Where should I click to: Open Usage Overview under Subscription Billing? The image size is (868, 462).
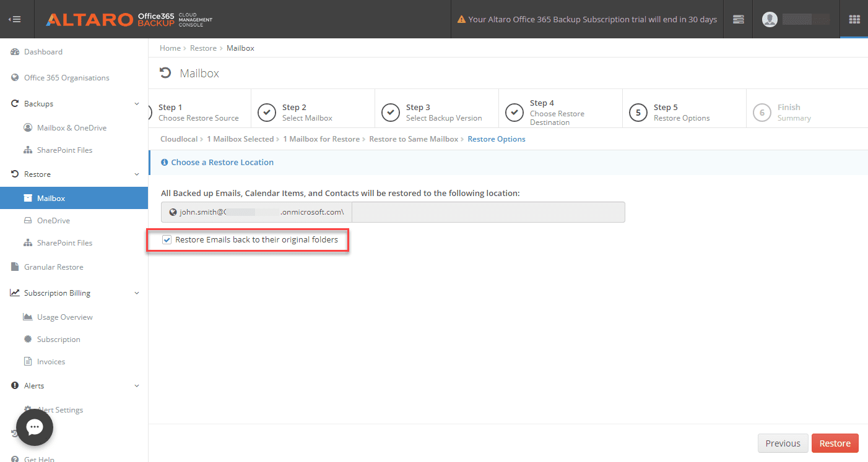click(x=64, y=317)
